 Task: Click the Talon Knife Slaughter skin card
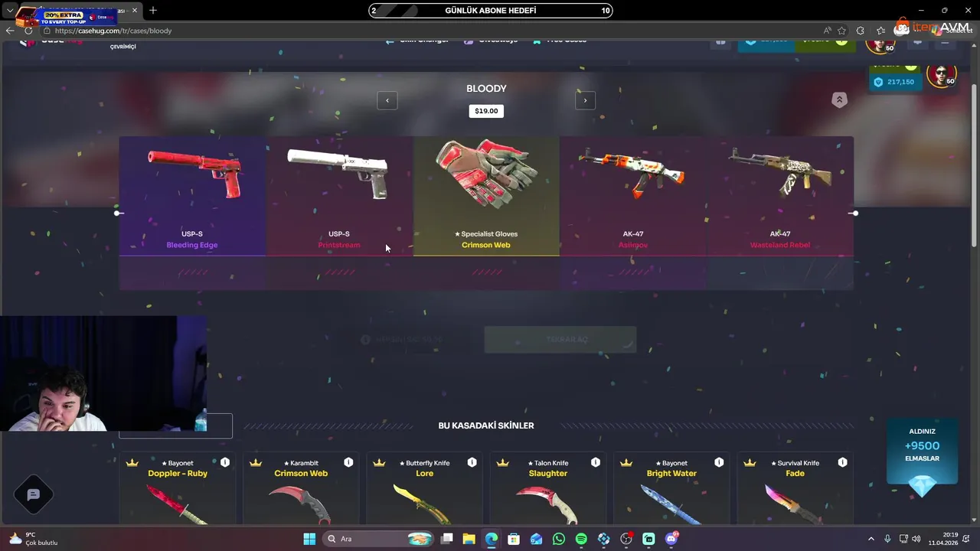(548, 488)
